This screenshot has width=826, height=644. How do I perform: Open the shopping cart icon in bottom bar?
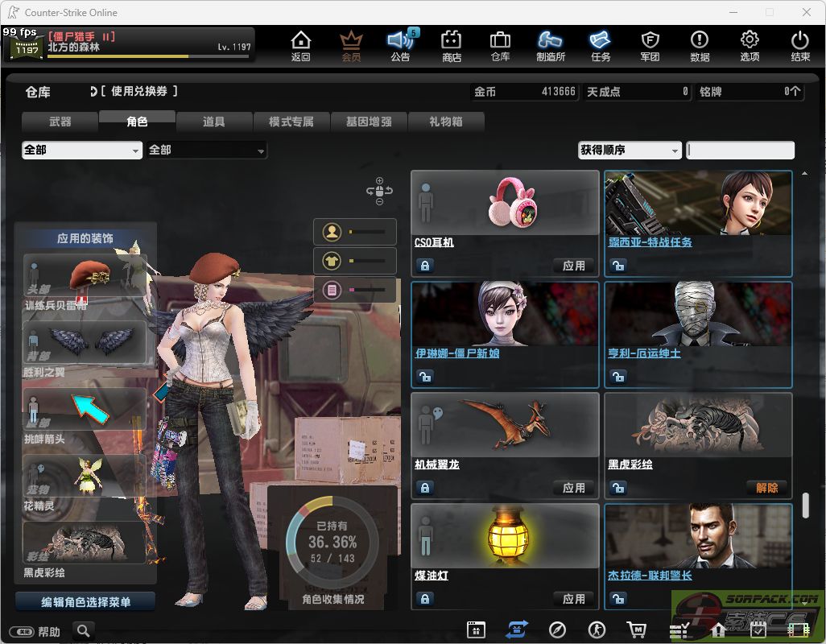pyautogui.click(x=636, y=630)
